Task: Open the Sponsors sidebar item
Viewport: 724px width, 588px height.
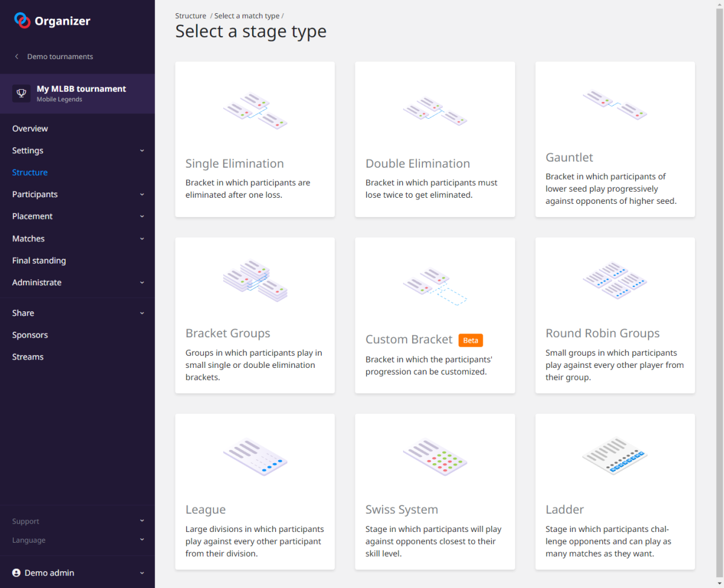Action: point(30,335)
